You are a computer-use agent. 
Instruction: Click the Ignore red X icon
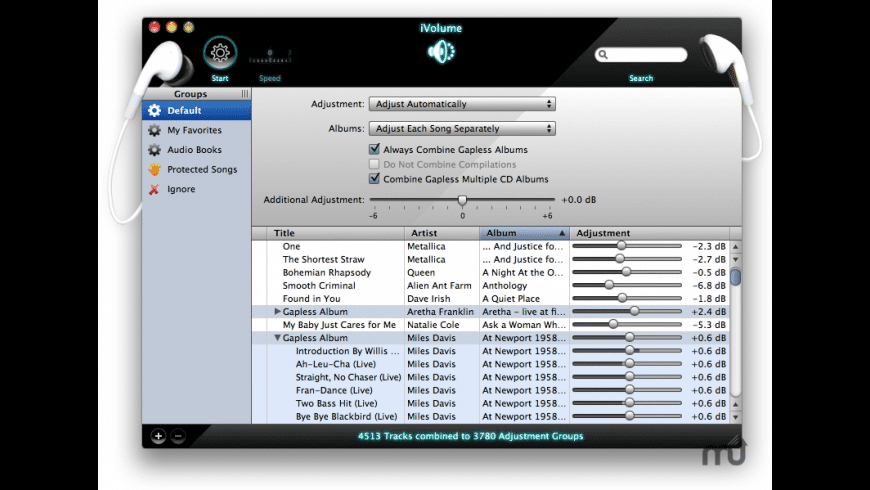coord(154,189)
